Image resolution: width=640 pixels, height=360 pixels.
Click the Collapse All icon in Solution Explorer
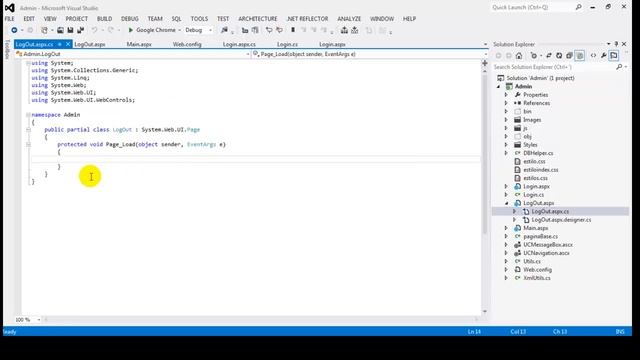pos(569,56)
